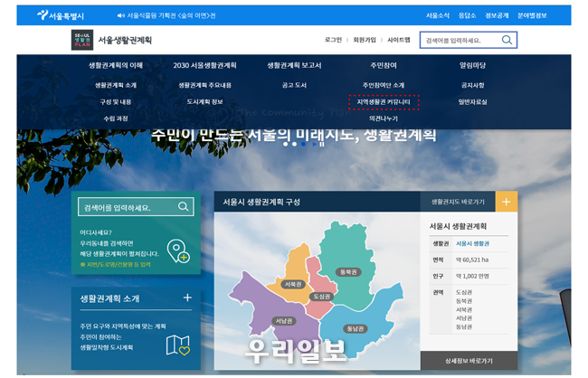
Task: Select the 서남권 region on the map
Action: (x=284, y=321)
